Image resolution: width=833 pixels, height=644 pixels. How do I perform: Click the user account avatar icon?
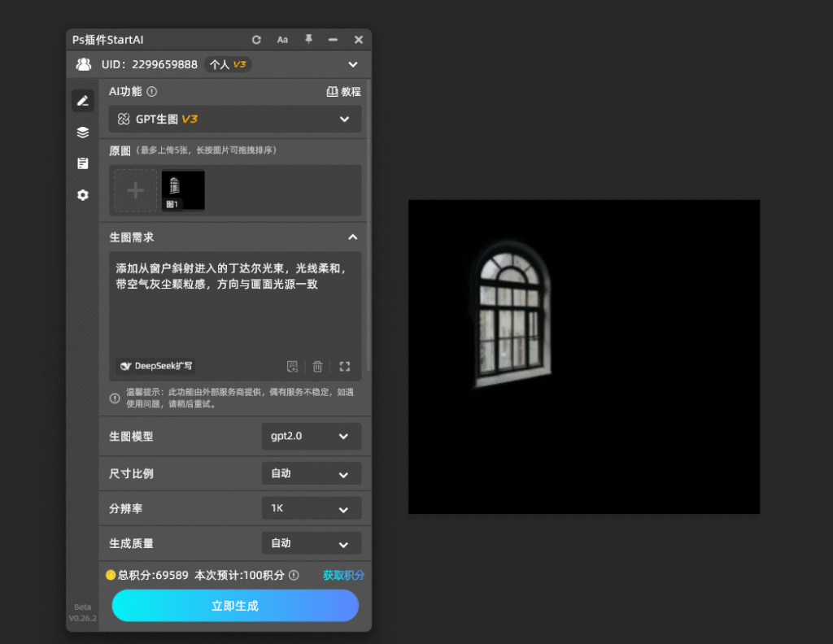point(84,64)
